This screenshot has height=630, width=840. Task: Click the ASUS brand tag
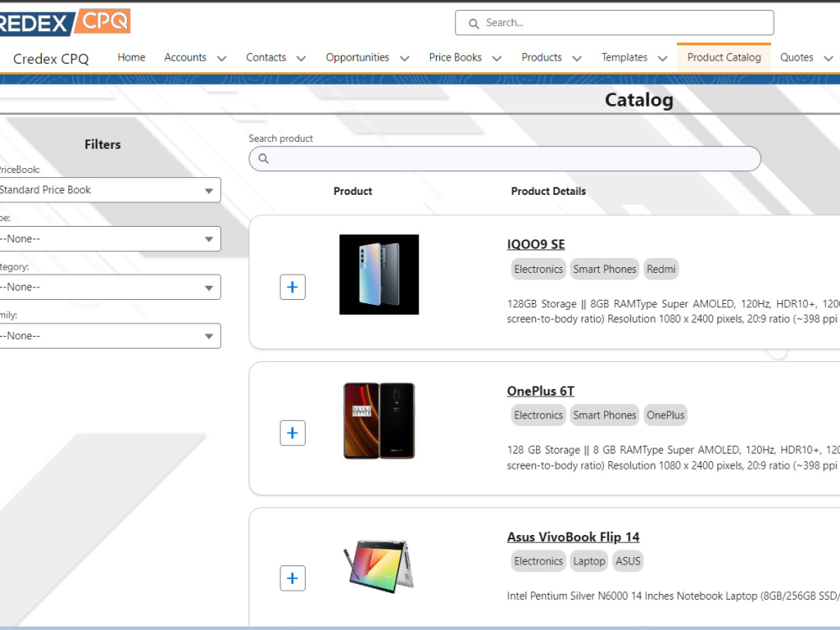point(627,561)
